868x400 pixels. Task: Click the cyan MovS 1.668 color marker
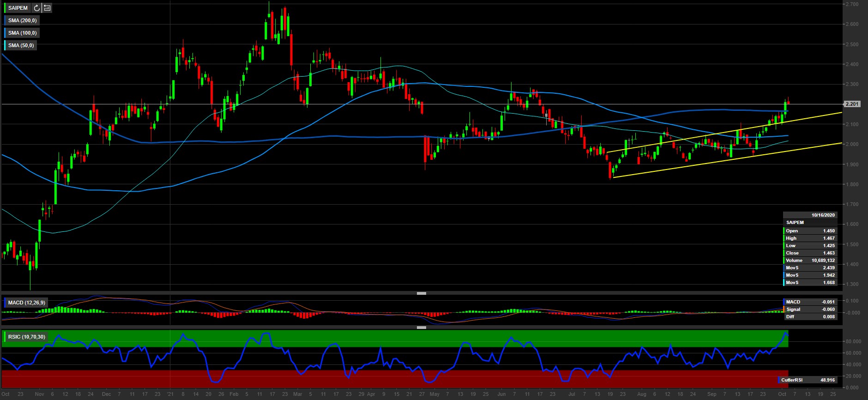tap(784, 283)
